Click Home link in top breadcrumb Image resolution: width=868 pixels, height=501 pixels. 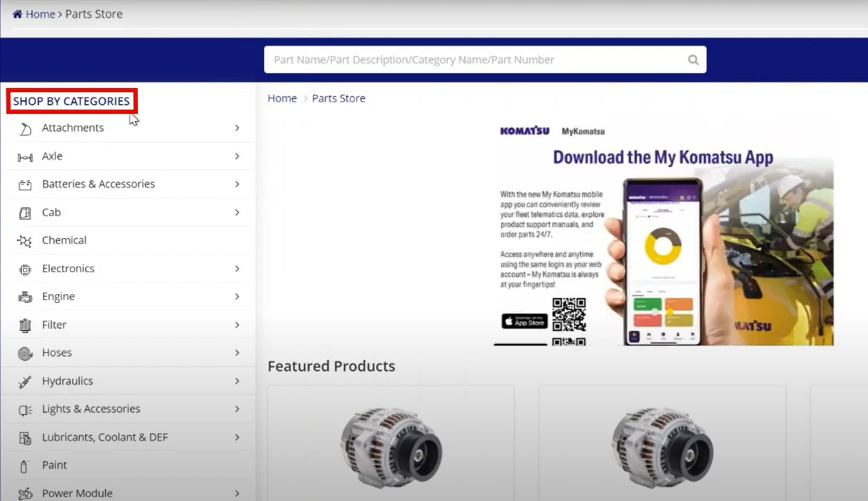[x=41, y=14]
